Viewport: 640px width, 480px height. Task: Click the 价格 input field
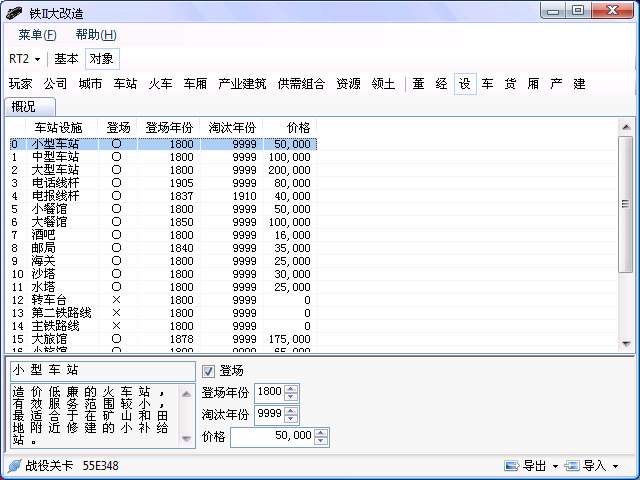(x=273, y=437)
